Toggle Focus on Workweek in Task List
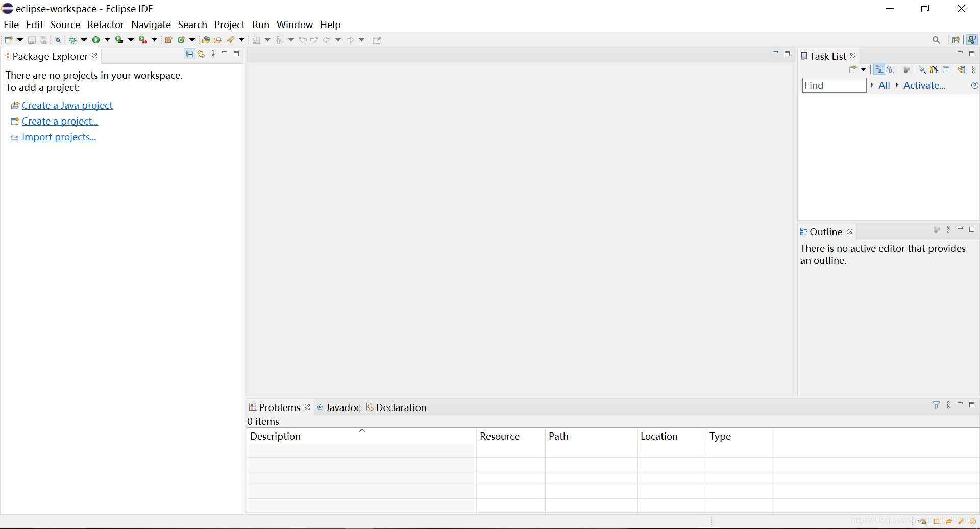The width and height of the screenshot is (980, 529). 907,69
